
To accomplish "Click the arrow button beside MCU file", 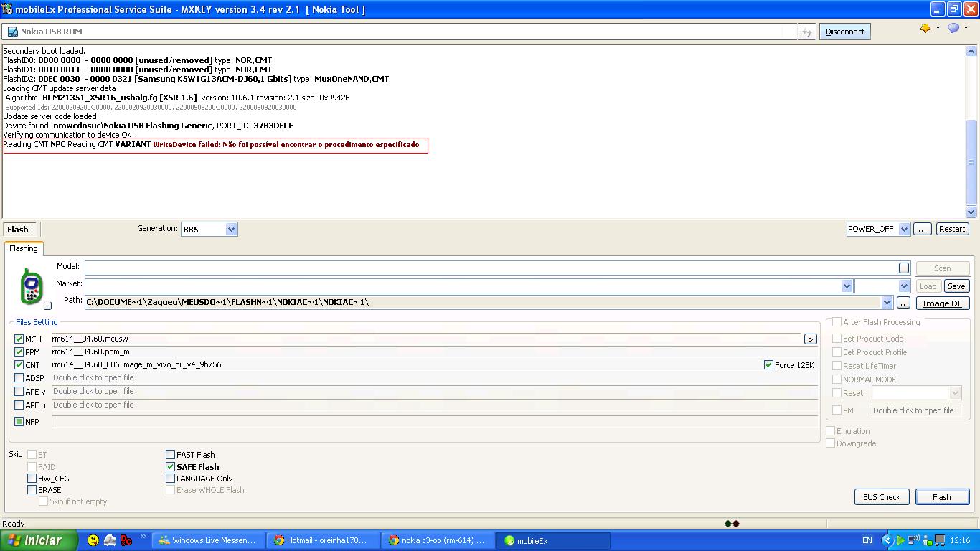I will coord(810,339).
